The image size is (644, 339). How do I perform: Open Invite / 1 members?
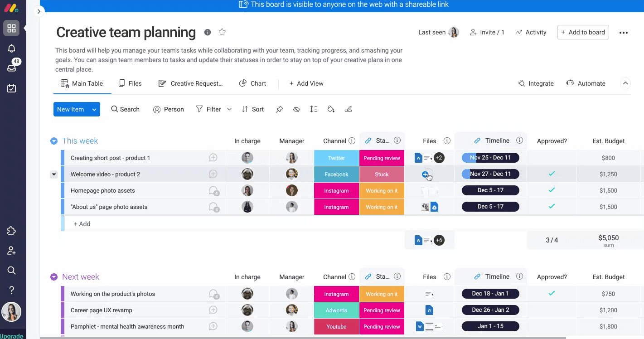487,32
